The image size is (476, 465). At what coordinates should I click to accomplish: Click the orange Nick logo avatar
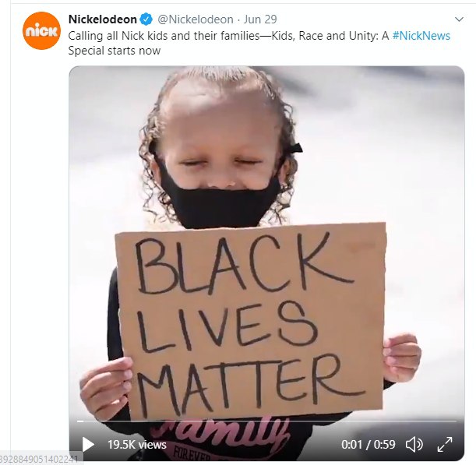pos(41,30)
